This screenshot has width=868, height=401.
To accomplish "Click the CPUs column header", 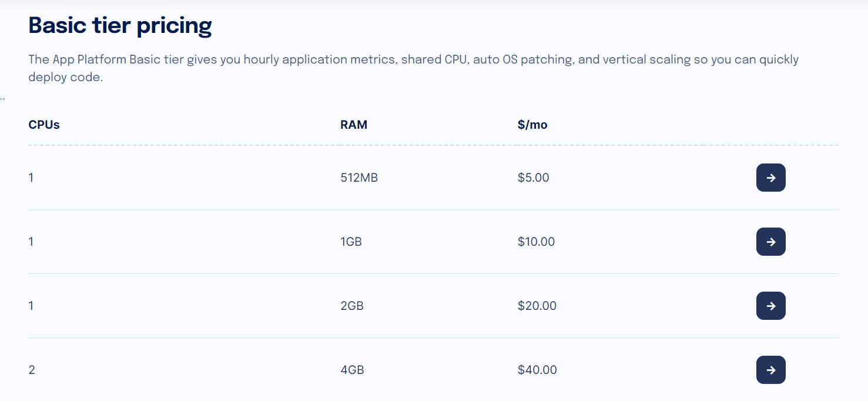I will pyautogui.click(x=44, y=125).
